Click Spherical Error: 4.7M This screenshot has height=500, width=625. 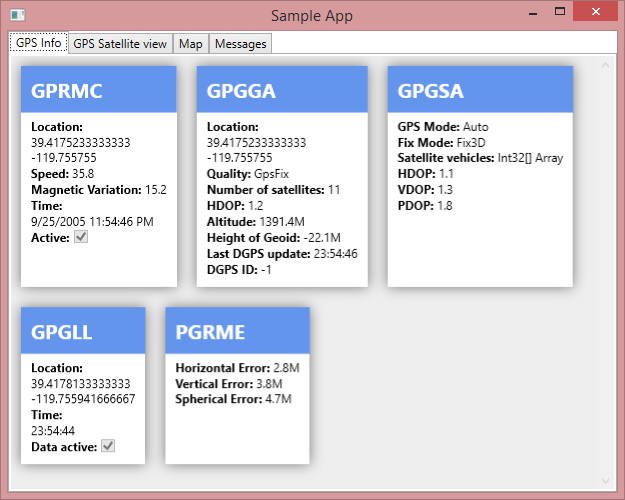pos(234,399)
